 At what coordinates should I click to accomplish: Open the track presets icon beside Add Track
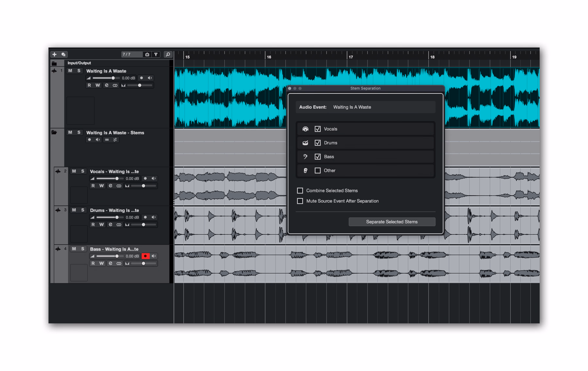point(63,54)
